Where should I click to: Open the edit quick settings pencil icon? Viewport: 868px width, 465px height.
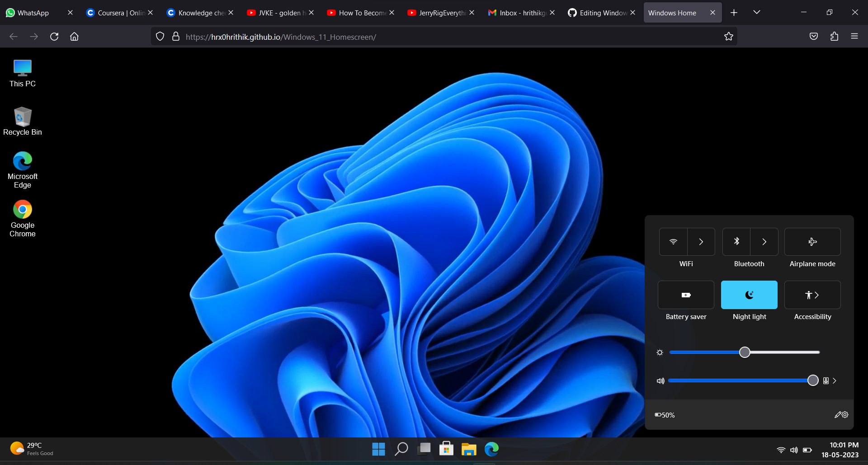[x=838, y=415]
